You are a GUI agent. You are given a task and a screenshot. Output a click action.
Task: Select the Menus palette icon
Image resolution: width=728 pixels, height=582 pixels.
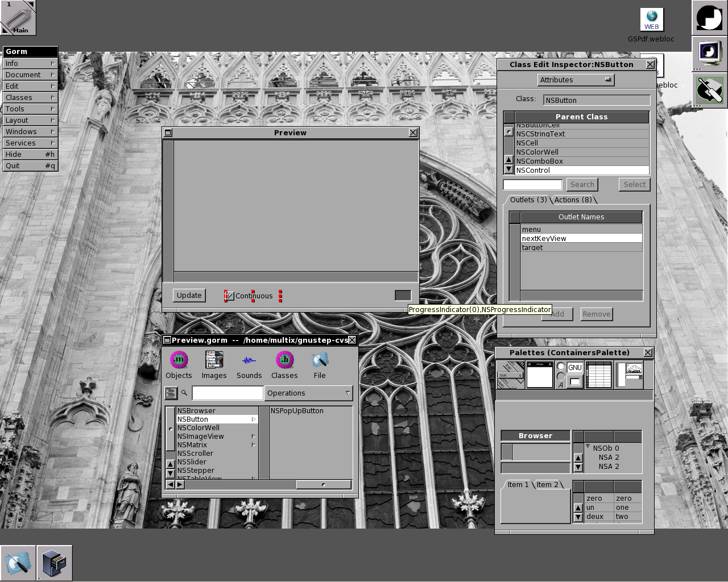510,375
